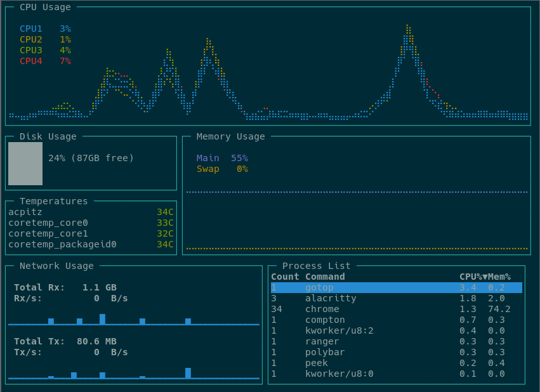Click the coretemp_core1 temperature row
The image size is (540, 392).
coord(91,233)
